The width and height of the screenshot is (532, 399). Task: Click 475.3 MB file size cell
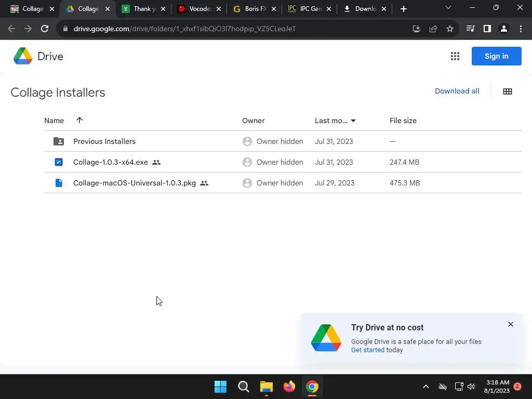click(x=405, y=183)
